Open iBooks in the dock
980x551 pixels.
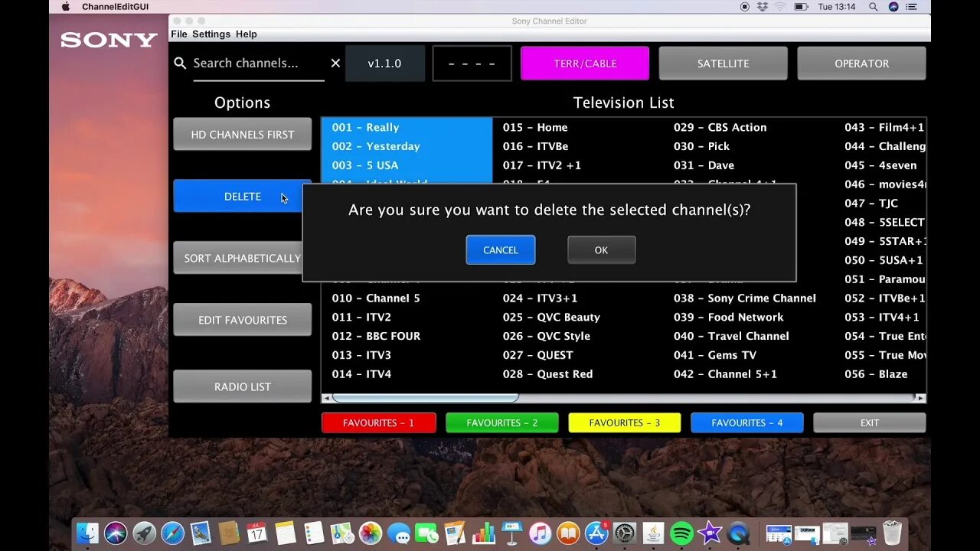[x=568, y=533]
